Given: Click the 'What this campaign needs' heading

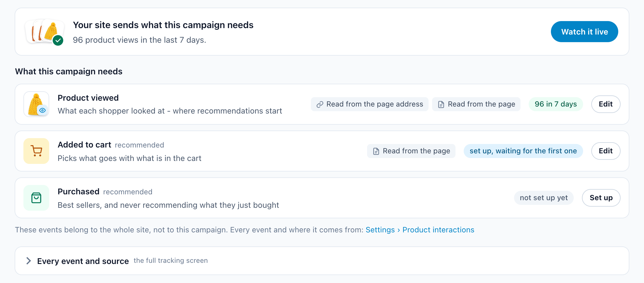Looking at the screenshot, I should (x=69, y=71).
